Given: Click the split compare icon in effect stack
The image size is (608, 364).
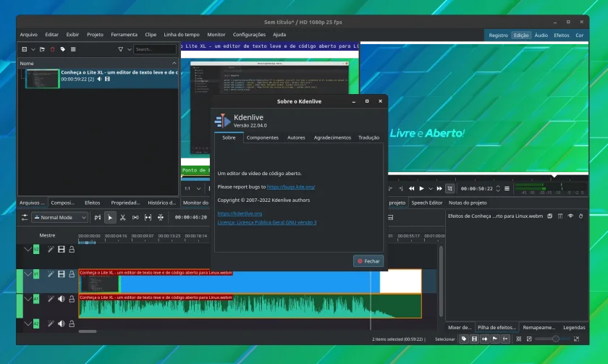Looking at the screenshot, I should pos(560,216).
